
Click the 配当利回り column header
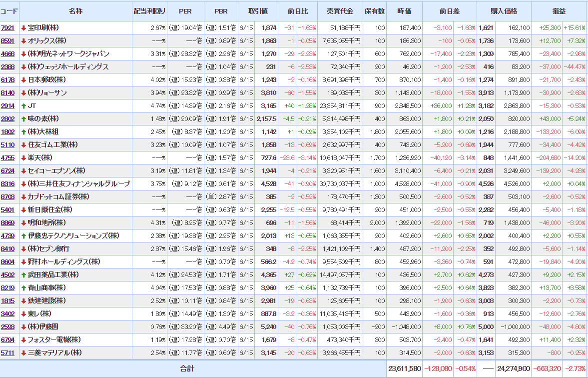(x=150, y=11)
